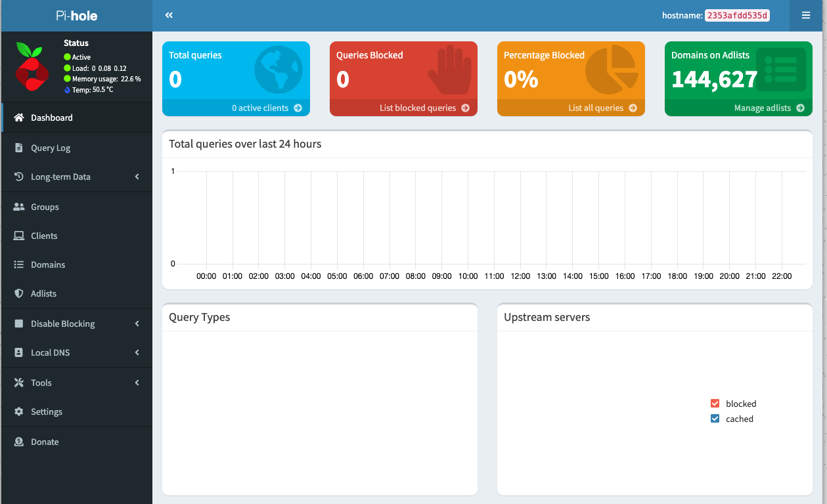Uncheck the cached legend checkbox
The image size is (827, 504).
tap(715, 419)
